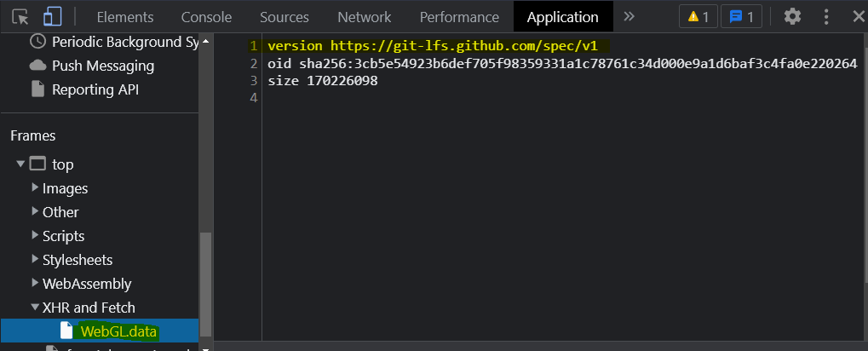The image size is (868, 351).
Task: Click the Periodic Background Sync clock icon
Action: (37, 42)
